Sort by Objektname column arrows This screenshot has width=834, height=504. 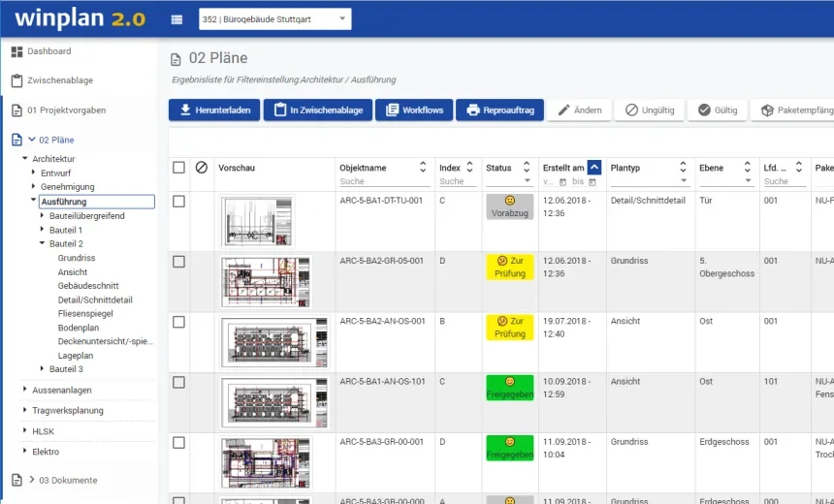423,167
